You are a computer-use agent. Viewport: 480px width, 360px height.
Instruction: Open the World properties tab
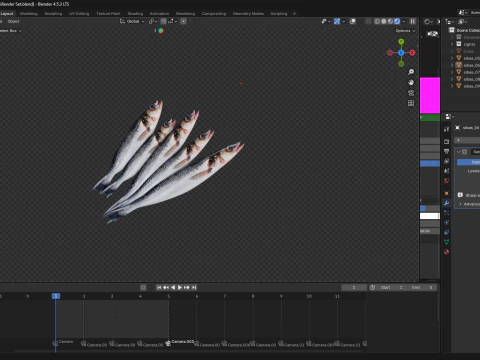point(447,180)
